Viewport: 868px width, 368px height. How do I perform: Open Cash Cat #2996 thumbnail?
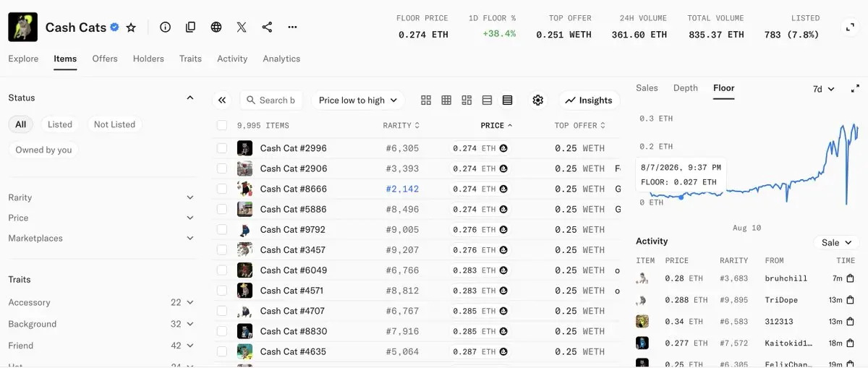click(x=244, y=148)
